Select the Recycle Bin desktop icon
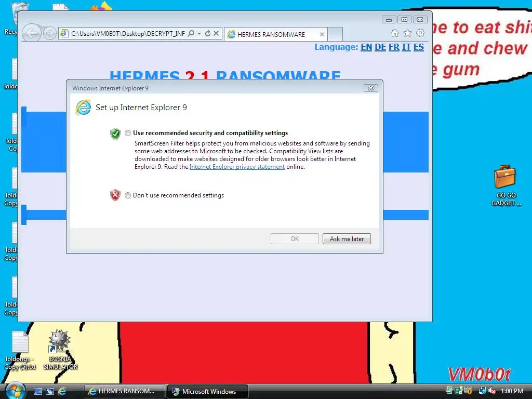Viewport: 532px width, 399px height. tap(13, 19)
